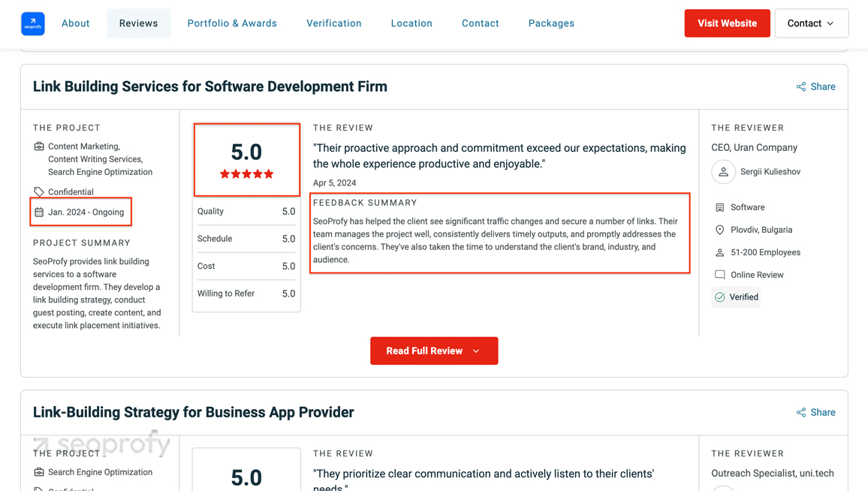Click the red Visit Website button
Viewport: 868px width, 491px height.
coord(727,23)
